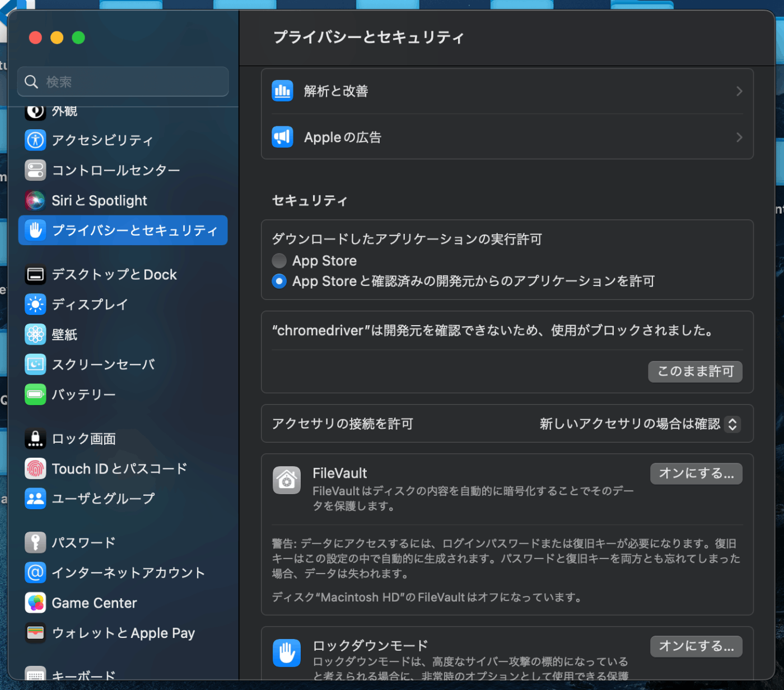Click ロックダウンモード オンにする... button
The width and height of the screenshot is (784, 690).
click(x=696, y=646)
